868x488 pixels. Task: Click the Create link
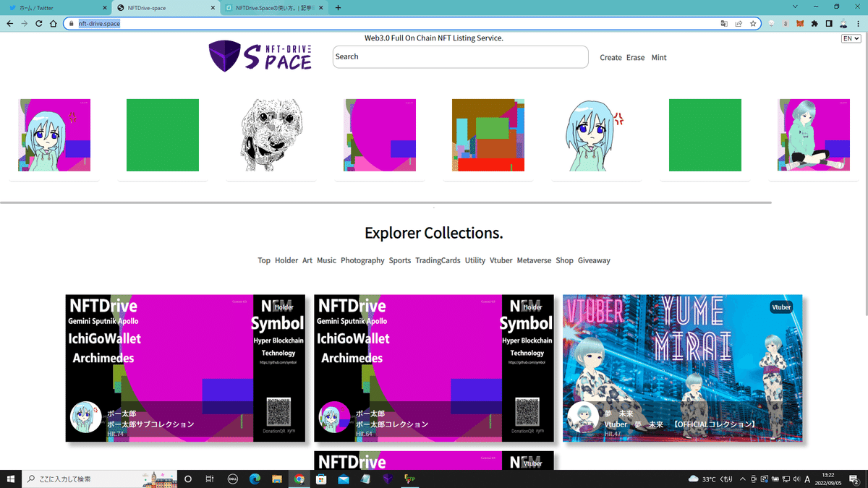(x=610, y=57)
